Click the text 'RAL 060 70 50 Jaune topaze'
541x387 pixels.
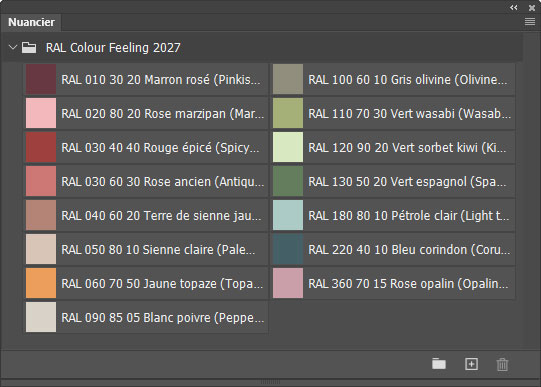(139, 284)
